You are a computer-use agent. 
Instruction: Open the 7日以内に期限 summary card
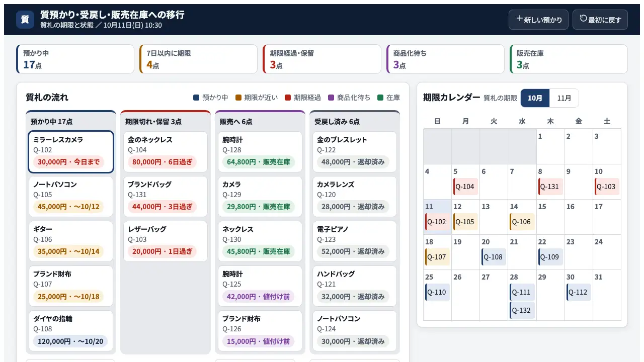coord(199,59)
